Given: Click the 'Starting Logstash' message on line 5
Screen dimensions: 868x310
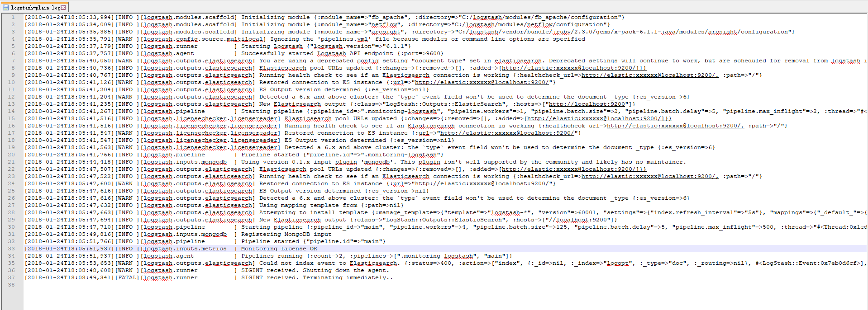Looking at the screenshot, I should tap(272, 46).
